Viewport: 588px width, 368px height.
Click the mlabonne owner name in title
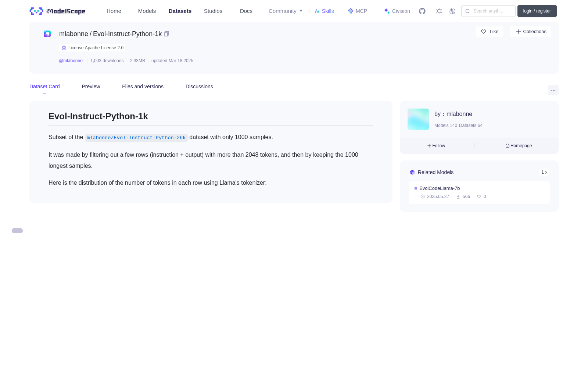pyautogui.click(x=73, y=34)
